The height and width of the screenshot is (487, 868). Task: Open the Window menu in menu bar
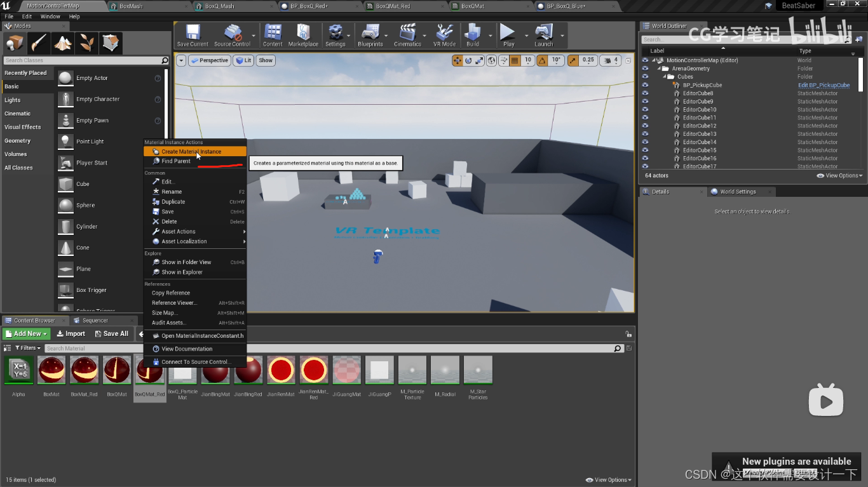click(x=50, y=17)
